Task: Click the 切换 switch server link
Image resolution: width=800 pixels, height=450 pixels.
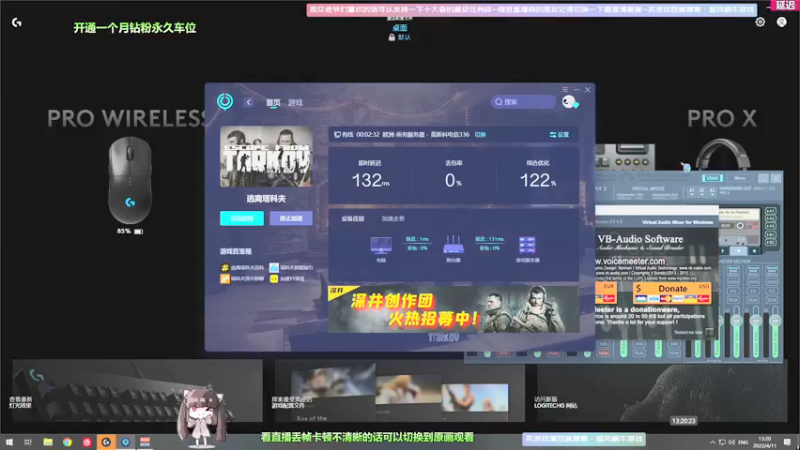Action: pos(480,135)
